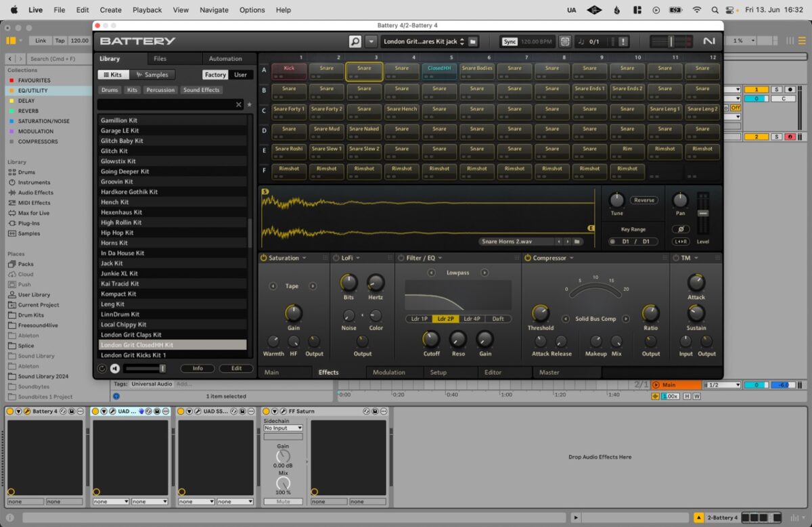The width and height of the screenshot is (812, 527).
Task: Open Max for Live category in Live browser
Action: tap(34, 213)
